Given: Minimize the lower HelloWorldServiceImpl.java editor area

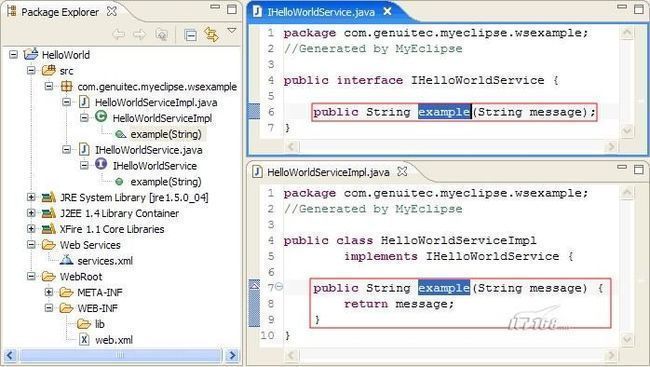Looking at the screenshot, I should tap(622, 167).
